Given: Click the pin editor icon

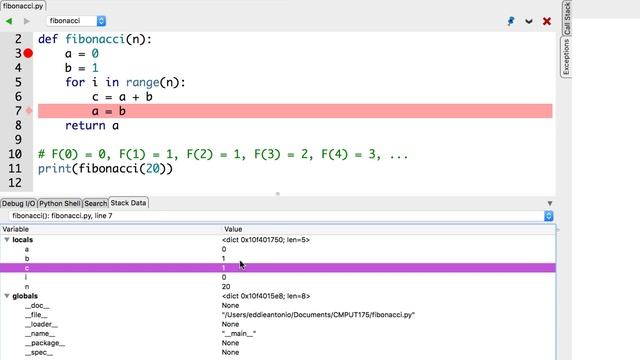Looking at the screenshot, I should tap(511, 21).
